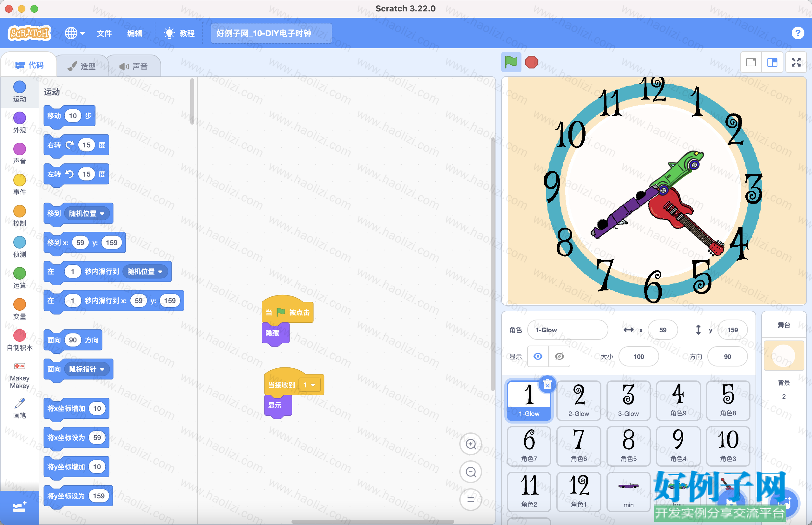The image size is (812, 525).
Task: Click the 将x坐标增加 10 block
Action: coord(76,409)
